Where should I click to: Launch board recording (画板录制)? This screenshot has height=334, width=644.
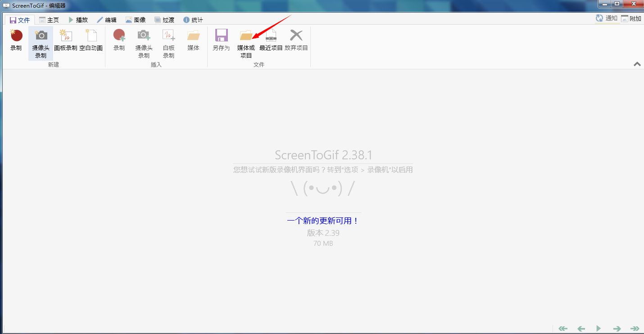point(66,40)
